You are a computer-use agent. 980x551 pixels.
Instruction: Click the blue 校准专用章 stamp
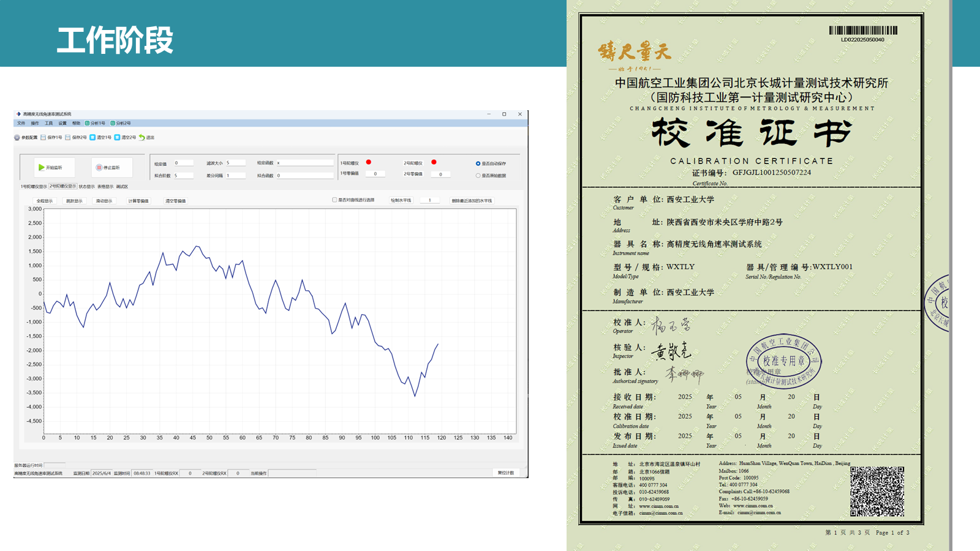(783, 362)
